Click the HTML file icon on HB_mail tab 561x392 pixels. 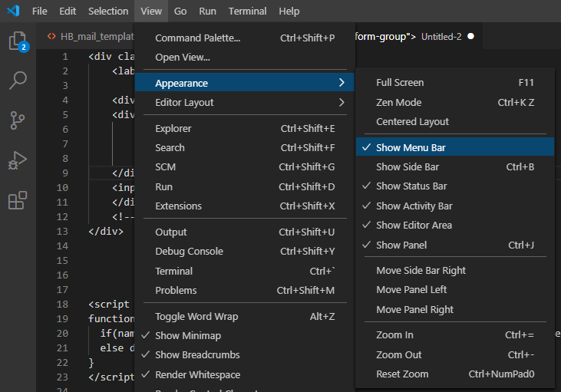[x=51, y=36]
